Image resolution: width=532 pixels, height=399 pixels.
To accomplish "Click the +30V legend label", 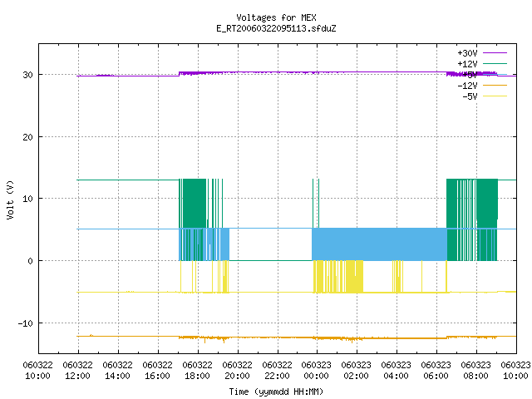I will (x=467, y=53).
